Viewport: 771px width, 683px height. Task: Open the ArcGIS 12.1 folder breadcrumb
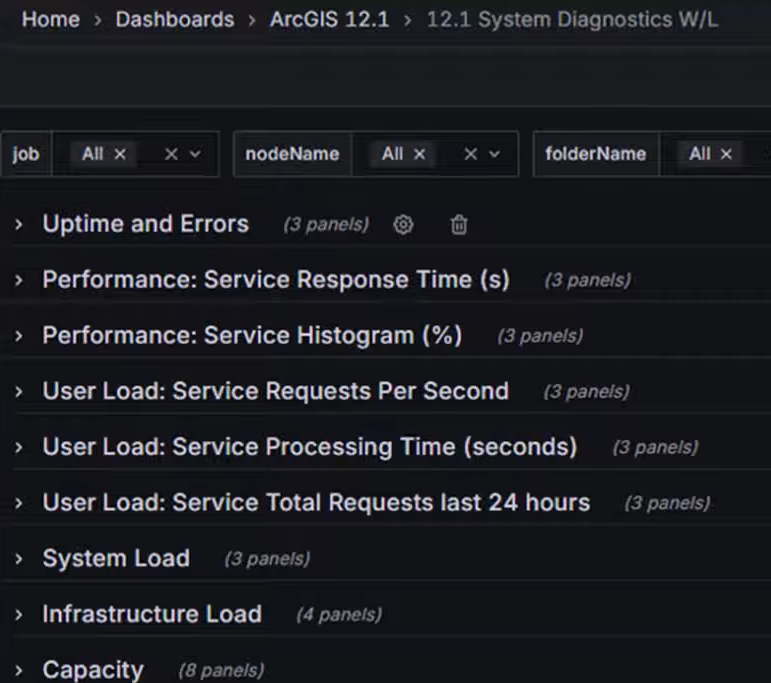[x=329, y=20]
